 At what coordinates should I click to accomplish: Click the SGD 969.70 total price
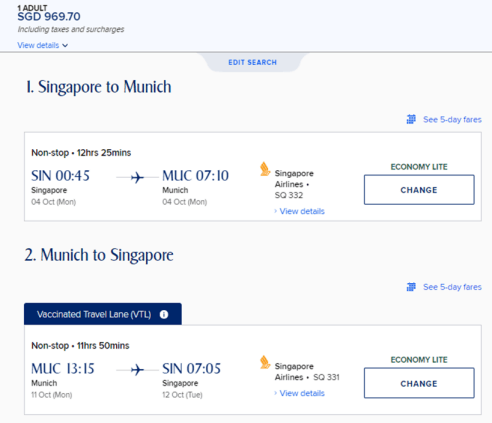49,17
